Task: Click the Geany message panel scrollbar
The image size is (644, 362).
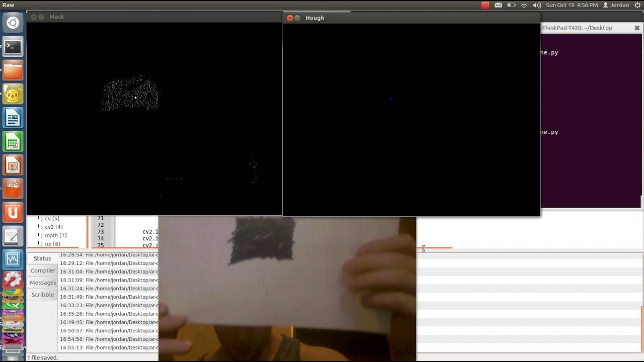Action: point(642,329)
